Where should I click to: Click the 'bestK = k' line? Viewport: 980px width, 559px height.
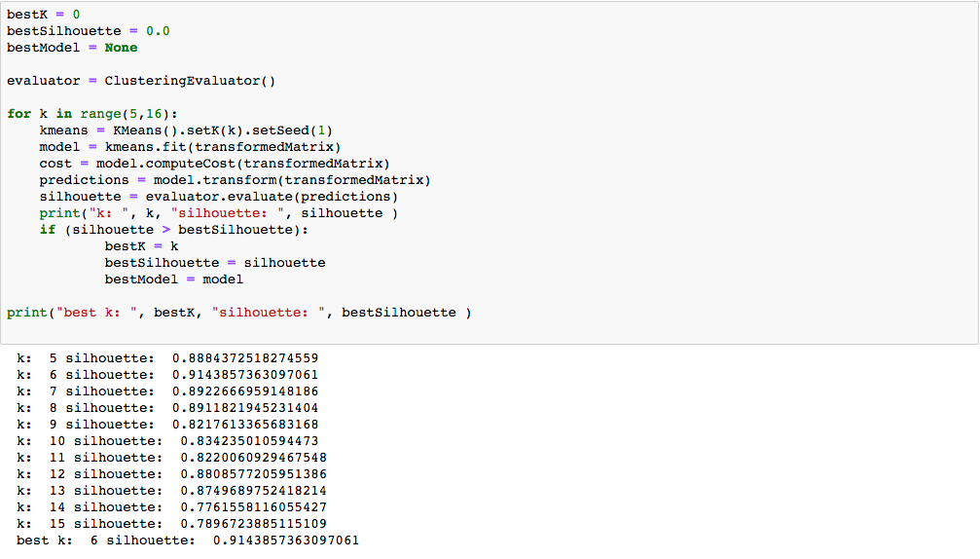pos(141,246)
